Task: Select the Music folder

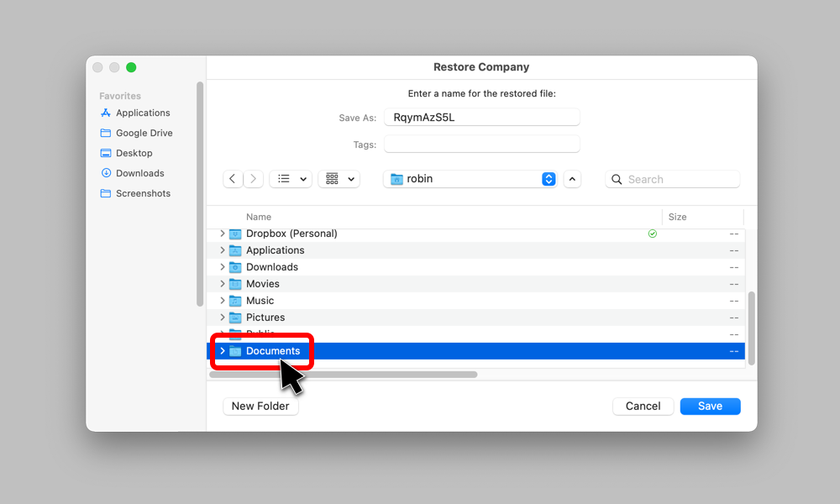Action: coord(475,301)
